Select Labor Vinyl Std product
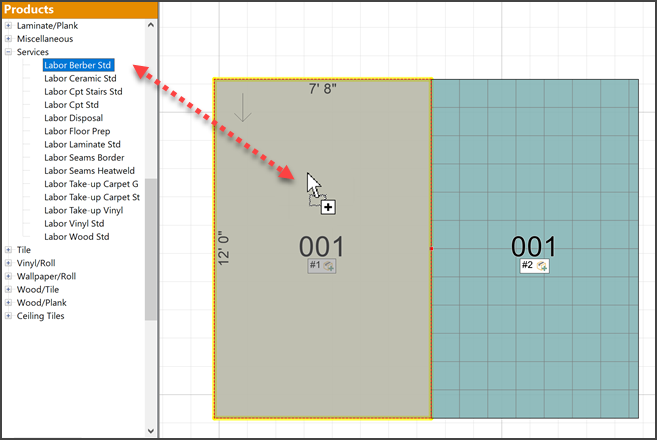Viewport: 657px width, 440px height. click(x=74, y=223)
